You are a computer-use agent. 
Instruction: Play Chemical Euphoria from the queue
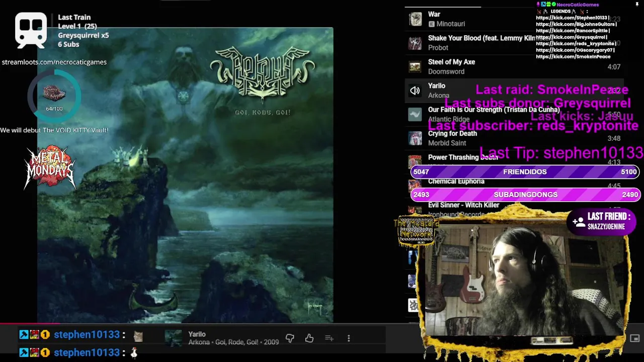point(456,182)
